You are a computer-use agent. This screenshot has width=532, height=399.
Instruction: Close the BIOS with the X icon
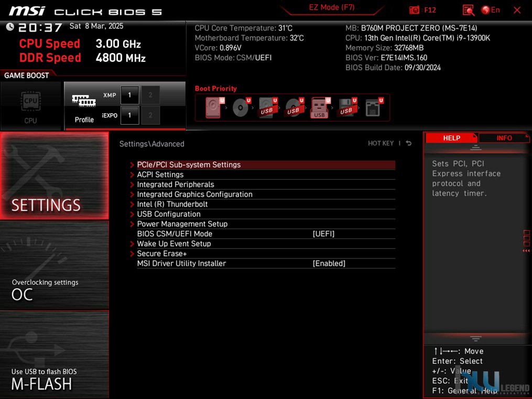click(x=517, y=10)
